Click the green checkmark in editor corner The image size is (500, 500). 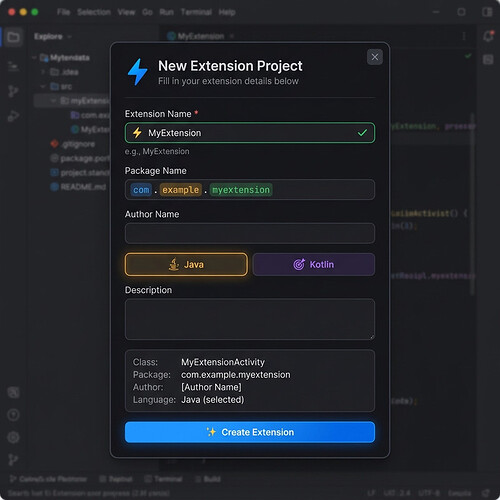468,56
